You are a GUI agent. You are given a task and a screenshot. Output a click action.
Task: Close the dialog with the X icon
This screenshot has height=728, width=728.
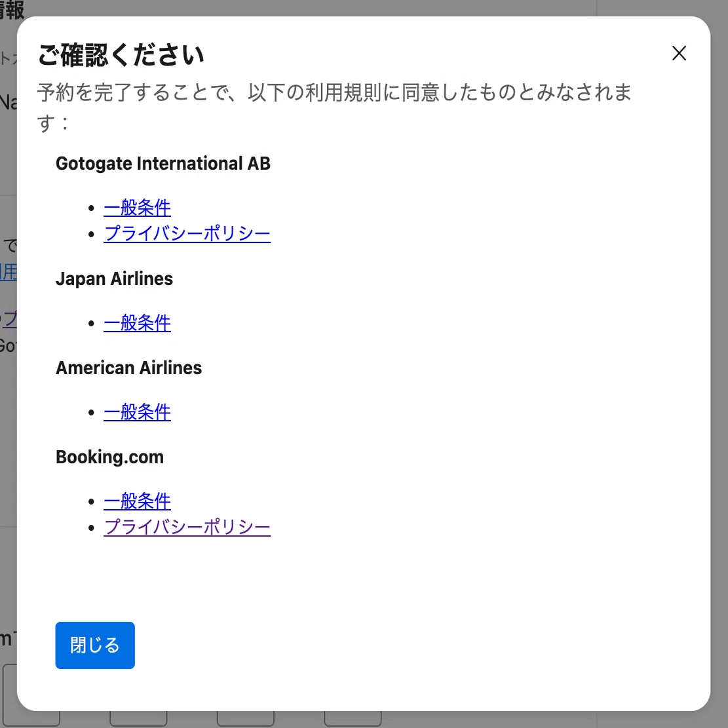coord(679,53)
